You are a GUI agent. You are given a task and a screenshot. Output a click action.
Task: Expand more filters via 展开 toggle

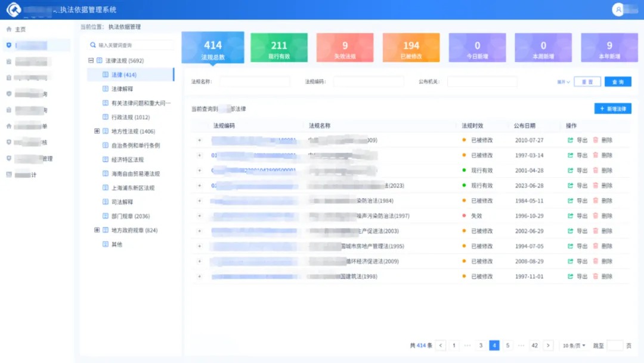point(563,82)
